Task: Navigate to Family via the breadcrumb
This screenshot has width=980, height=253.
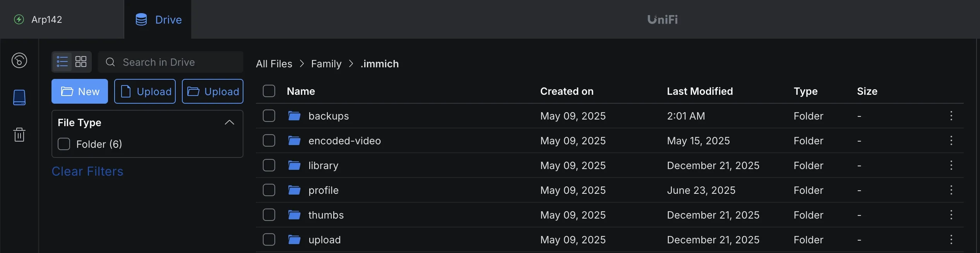Action: (x=326, y=63)
